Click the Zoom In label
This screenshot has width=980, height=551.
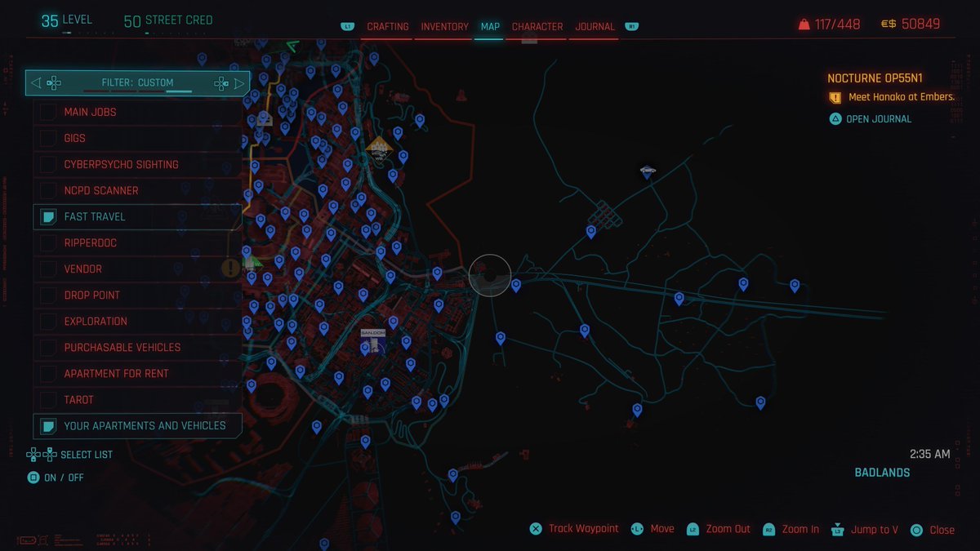[800, 529]
